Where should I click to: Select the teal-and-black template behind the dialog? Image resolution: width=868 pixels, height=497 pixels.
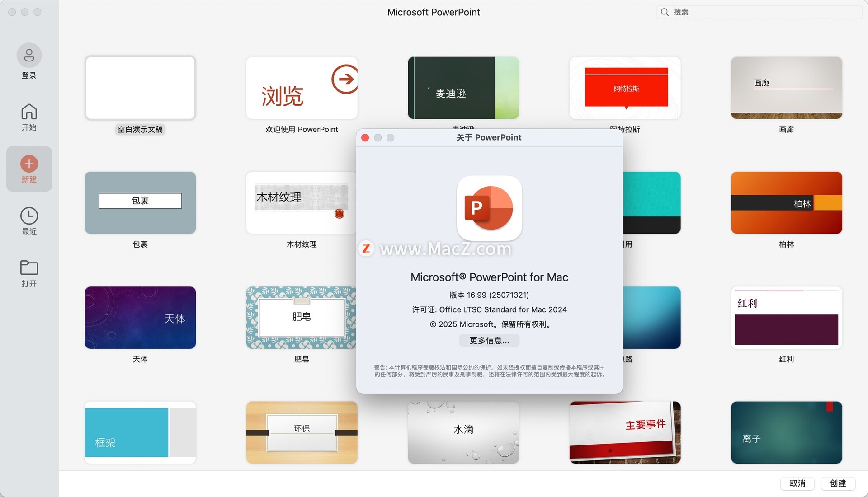(x=651, y=203)
